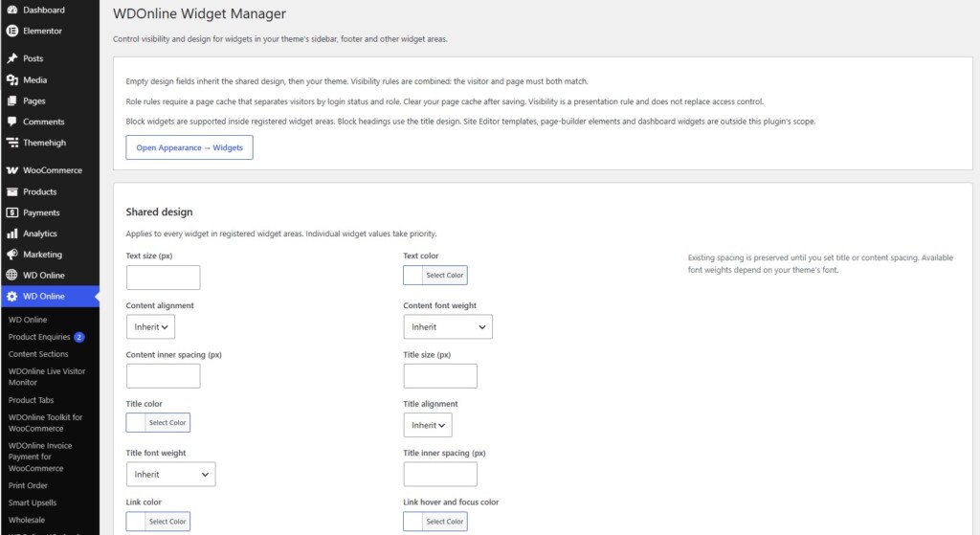Viewport: 980px width, 535px height.
Task: Open Link hover and focus color picker
Action: pyautogui.click(x=435, y=522)
